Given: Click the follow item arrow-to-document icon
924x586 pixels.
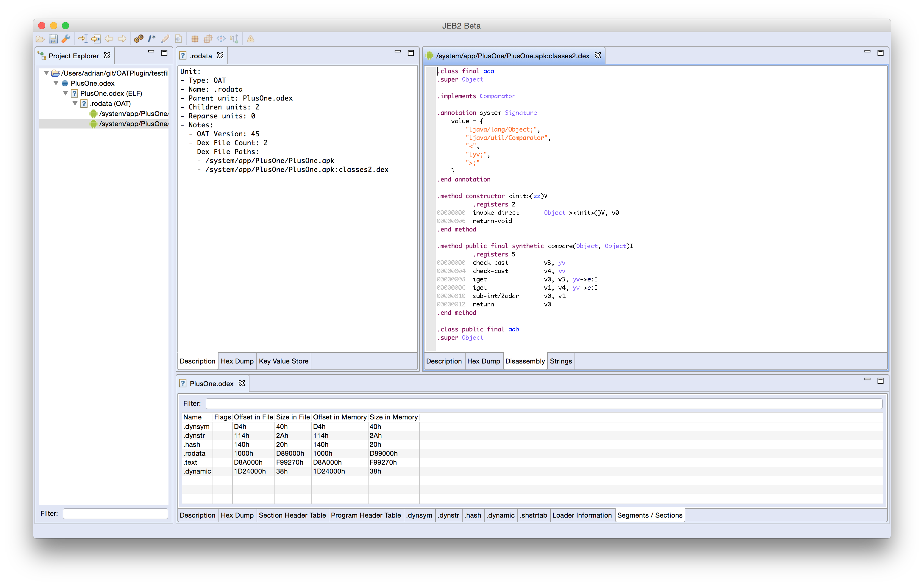Looking at the screenshot, I should [96, 39].
